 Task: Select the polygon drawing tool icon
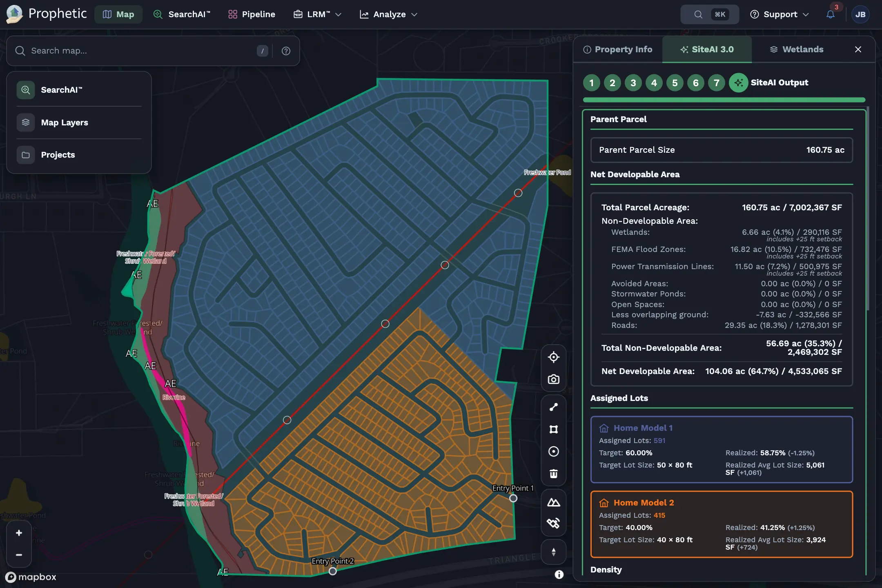coord(553,429)
